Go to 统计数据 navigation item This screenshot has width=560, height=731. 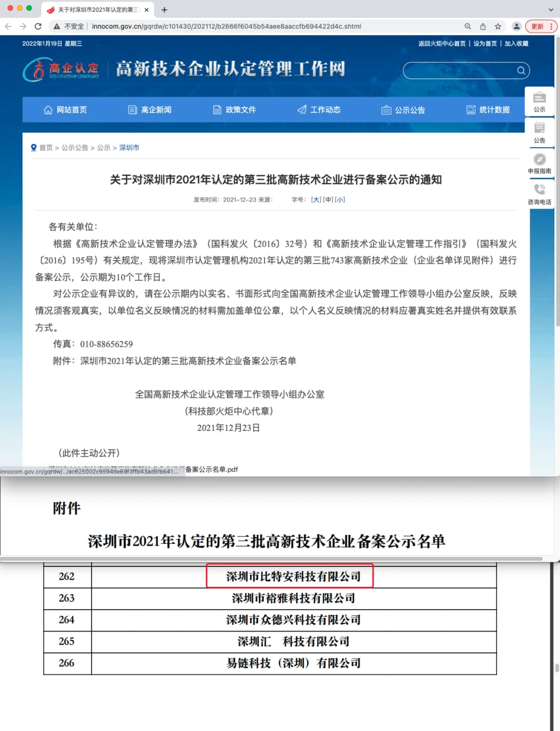point(488,110)
